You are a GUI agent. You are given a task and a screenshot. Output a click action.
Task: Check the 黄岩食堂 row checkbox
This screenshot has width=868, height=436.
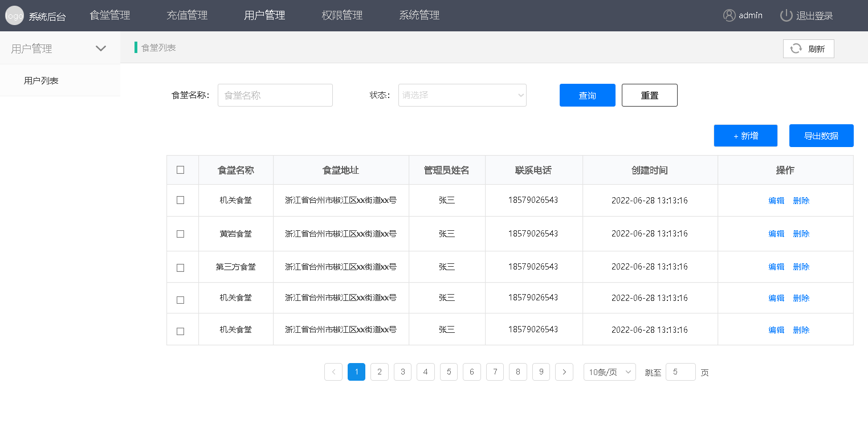[181, 234]
